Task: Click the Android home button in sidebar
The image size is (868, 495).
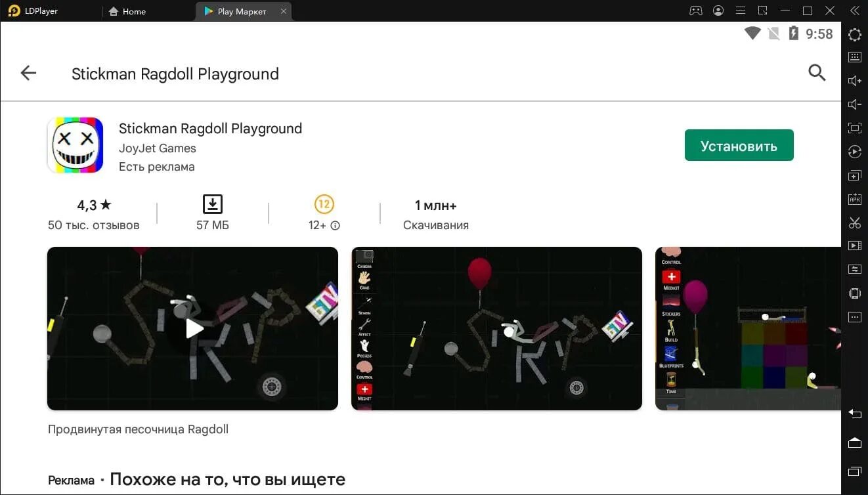Action: (854, 442)
